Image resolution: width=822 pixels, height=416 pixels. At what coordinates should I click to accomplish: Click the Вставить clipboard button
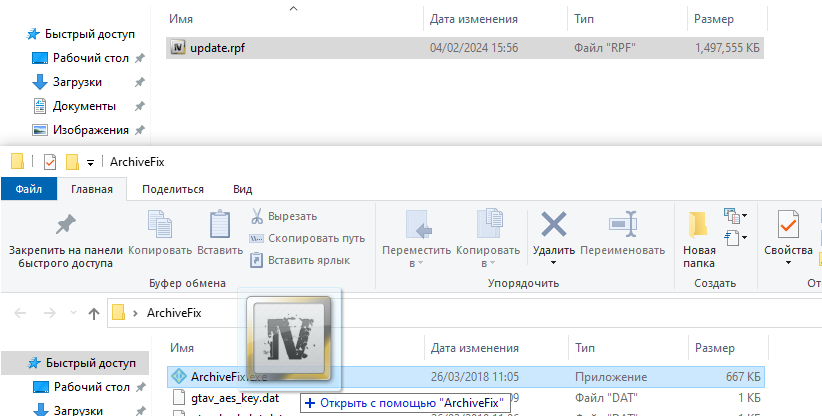coord(220,233)
